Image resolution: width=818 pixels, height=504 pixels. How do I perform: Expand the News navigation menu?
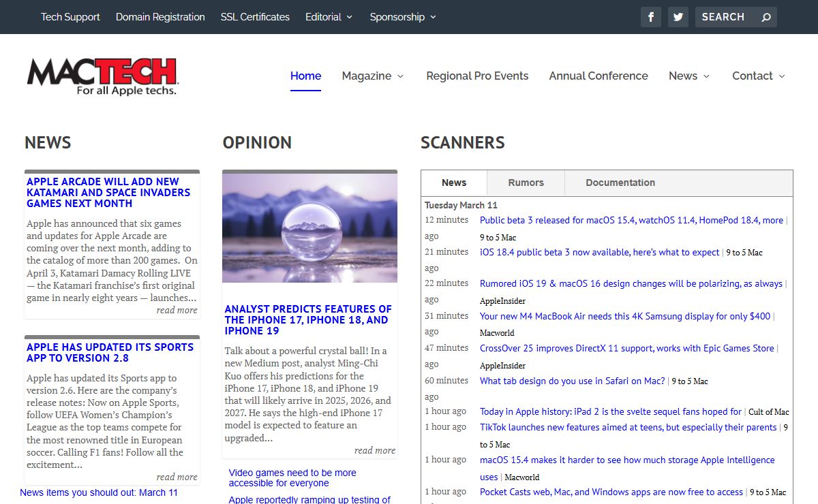689,76
